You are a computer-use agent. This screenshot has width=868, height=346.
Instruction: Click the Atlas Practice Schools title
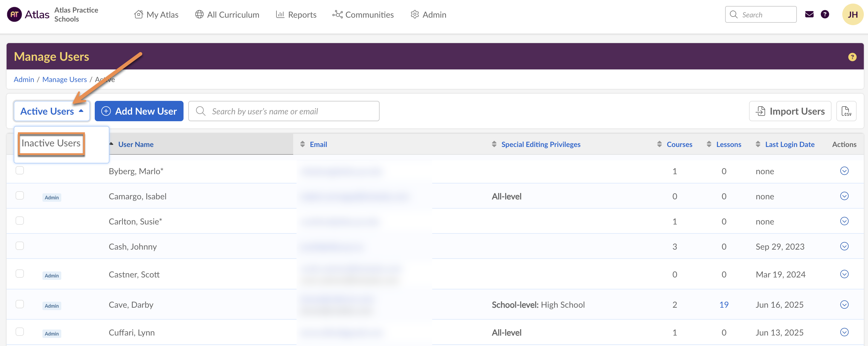[x=76, y=14]
